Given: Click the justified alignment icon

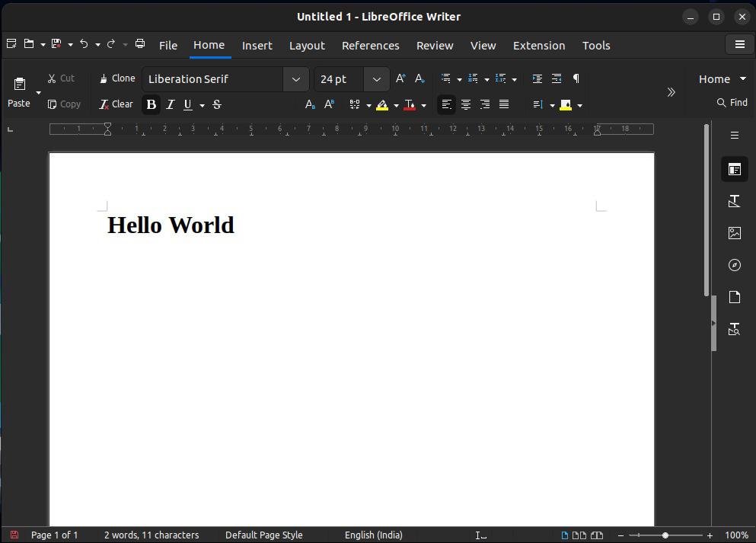Looking at the screenshot, I should [x=504, y=104].
